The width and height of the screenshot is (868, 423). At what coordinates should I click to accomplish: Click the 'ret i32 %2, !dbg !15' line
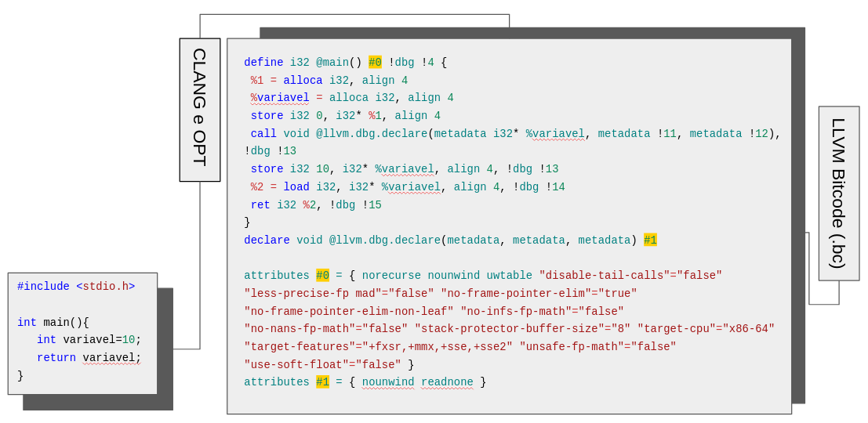click(316, 205)
